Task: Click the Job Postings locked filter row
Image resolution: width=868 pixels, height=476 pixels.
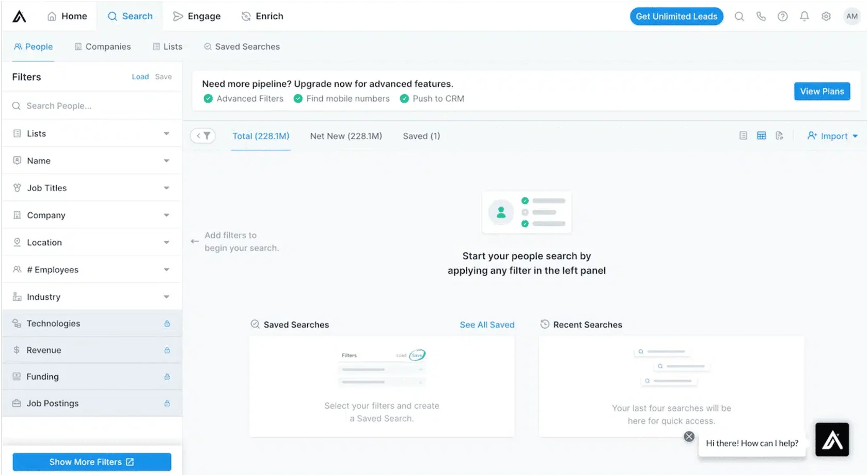Action: [x=92, y=404]
